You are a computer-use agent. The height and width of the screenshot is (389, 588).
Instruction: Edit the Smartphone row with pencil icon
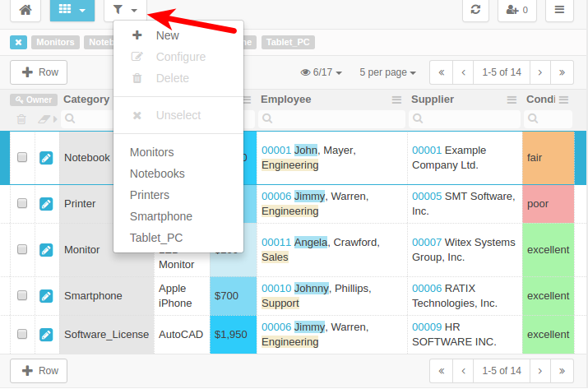[46, 296]
